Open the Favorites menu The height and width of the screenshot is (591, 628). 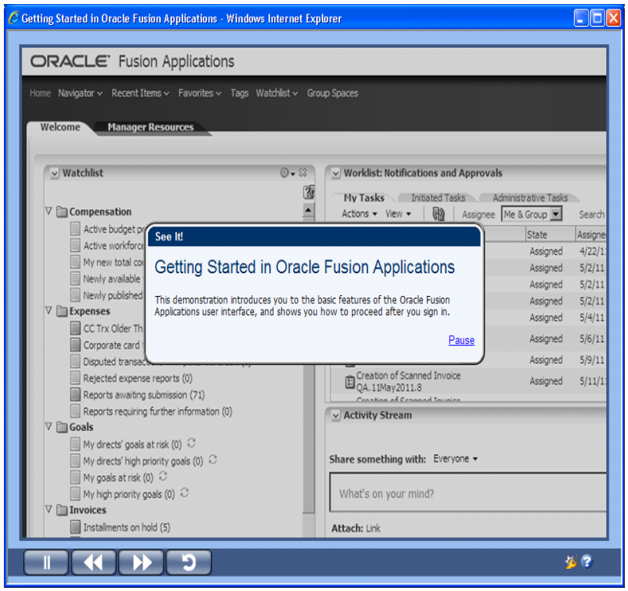pyautogui.click(x=199, y=93)
